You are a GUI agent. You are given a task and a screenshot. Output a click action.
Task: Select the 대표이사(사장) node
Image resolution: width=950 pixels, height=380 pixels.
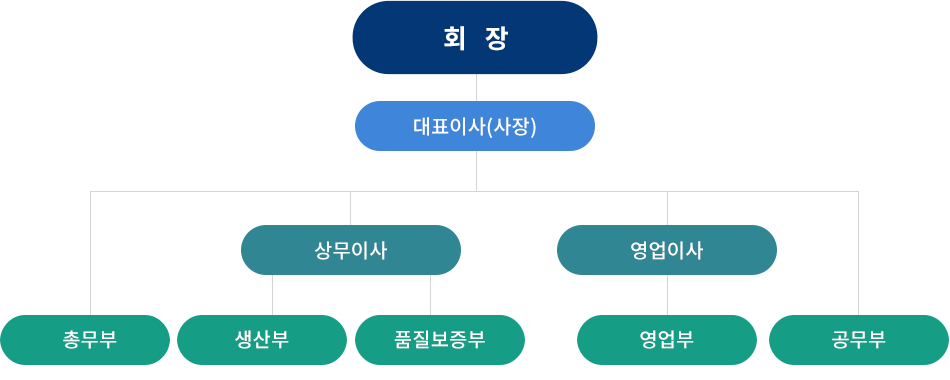(475, 126)
